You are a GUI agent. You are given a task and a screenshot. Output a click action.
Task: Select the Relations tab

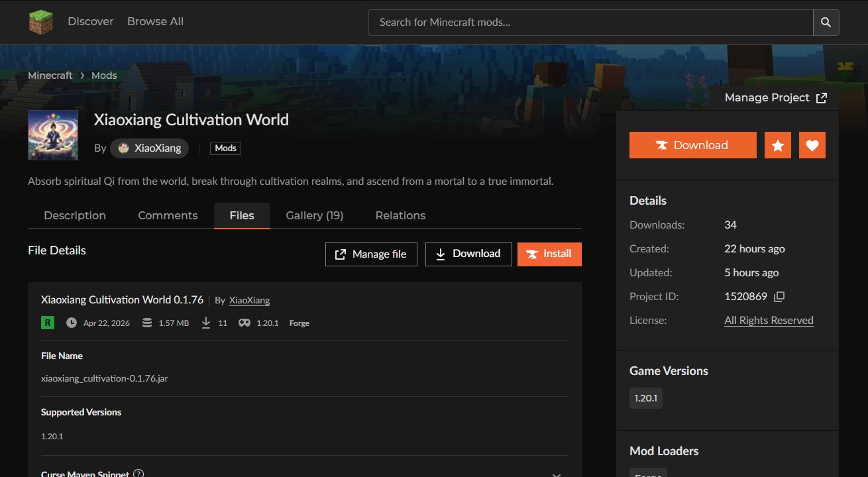[x=400, y=216]
